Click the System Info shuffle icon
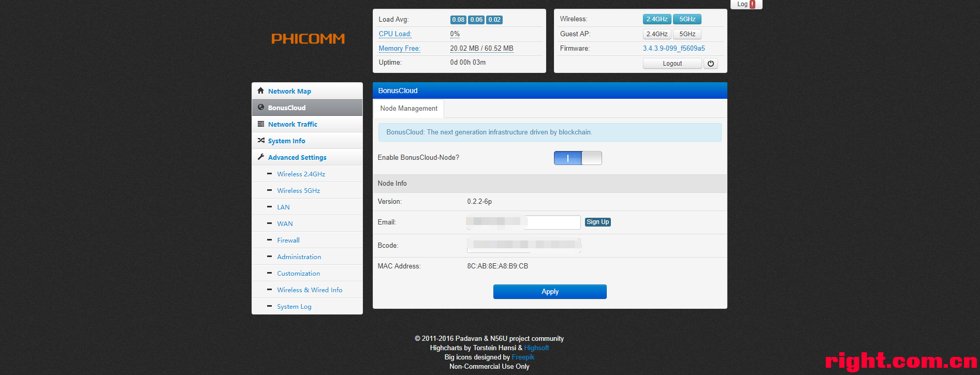Image resolution: width=980 pixels, height=375 pixels. (261, 140)
